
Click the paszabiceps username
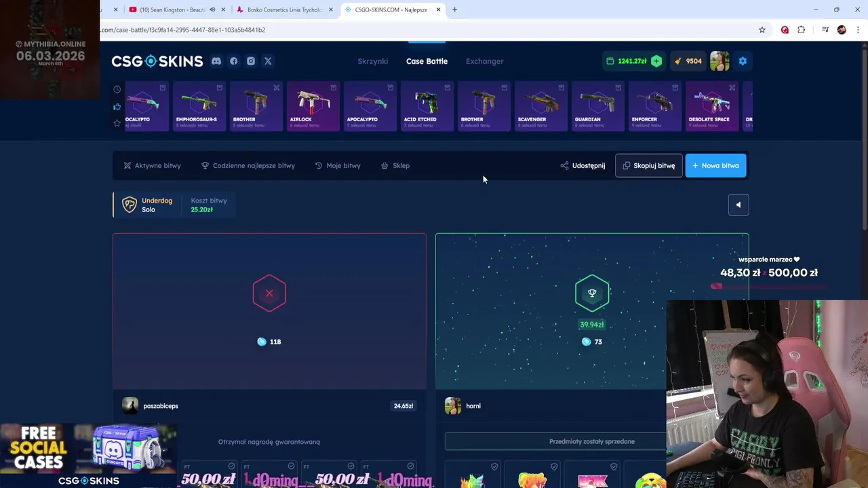pyautogui.click(x=161, y=406)
